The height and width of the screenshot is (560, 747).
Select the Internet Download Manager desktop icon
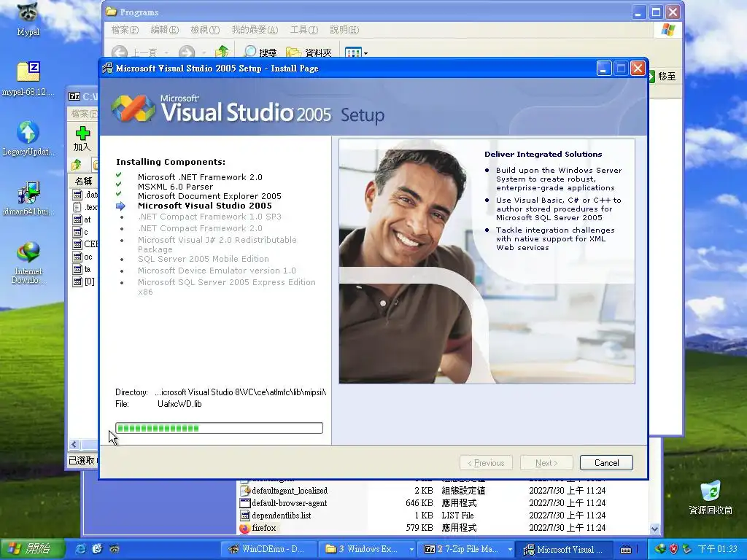click(28, 262)
